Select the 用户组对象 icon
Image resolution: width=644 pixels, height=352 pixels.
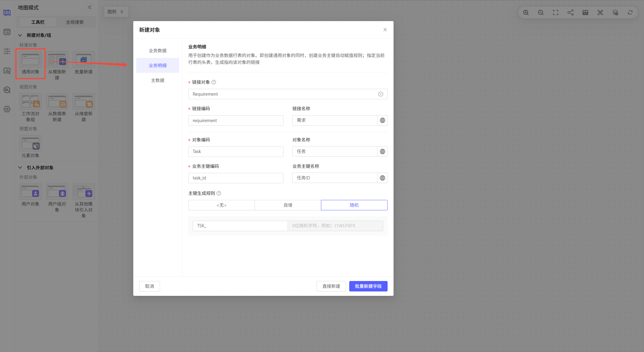pos(57,192)
